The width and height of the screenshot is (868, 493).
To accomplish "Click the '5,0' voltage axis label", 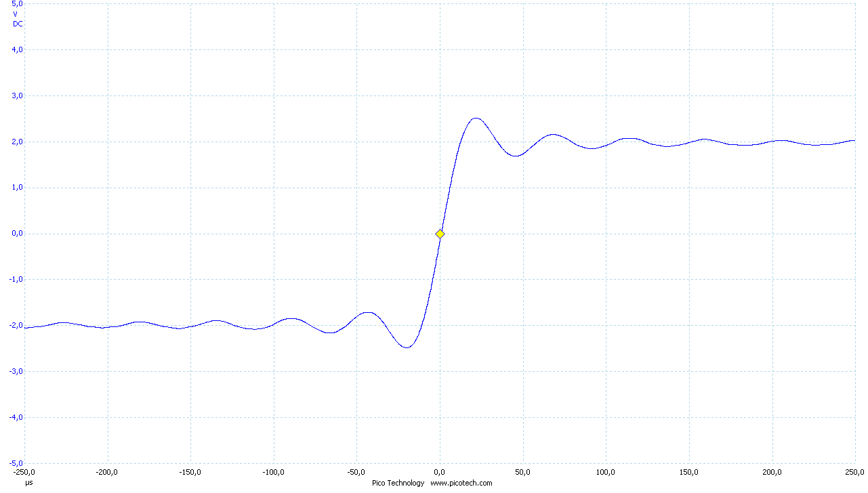I will pos(18,4).
